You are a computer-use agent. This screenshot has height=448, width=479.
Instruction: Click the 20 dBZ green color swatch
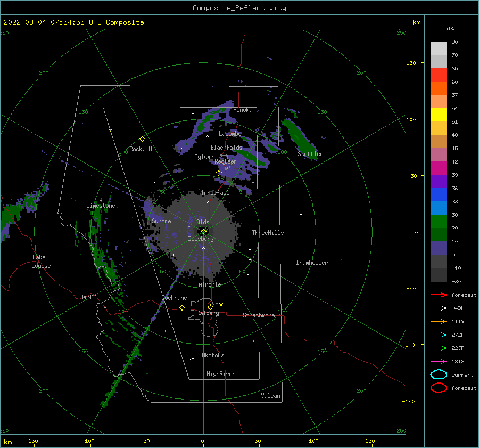(439, 221)
